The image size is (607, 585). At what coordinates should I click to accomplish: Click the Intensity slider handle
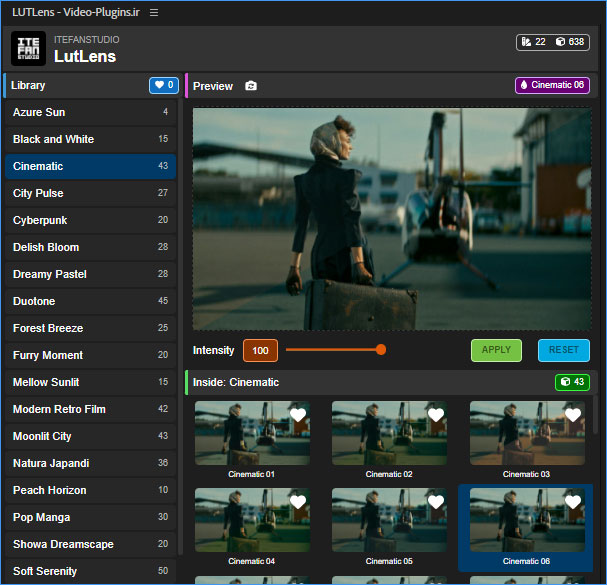pos(381,350)
